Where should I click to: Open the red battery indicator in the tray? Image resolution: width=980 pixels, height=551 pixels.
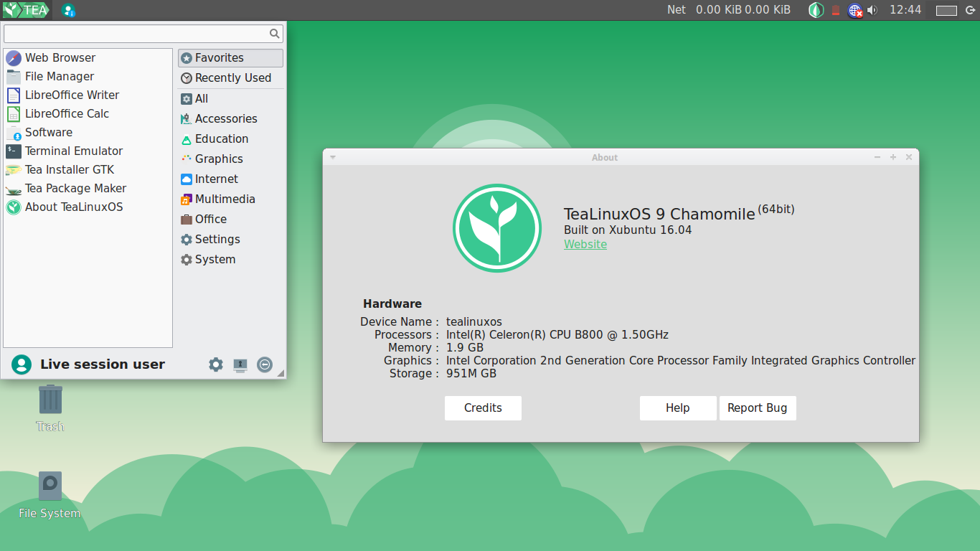(x=836, y=10)
